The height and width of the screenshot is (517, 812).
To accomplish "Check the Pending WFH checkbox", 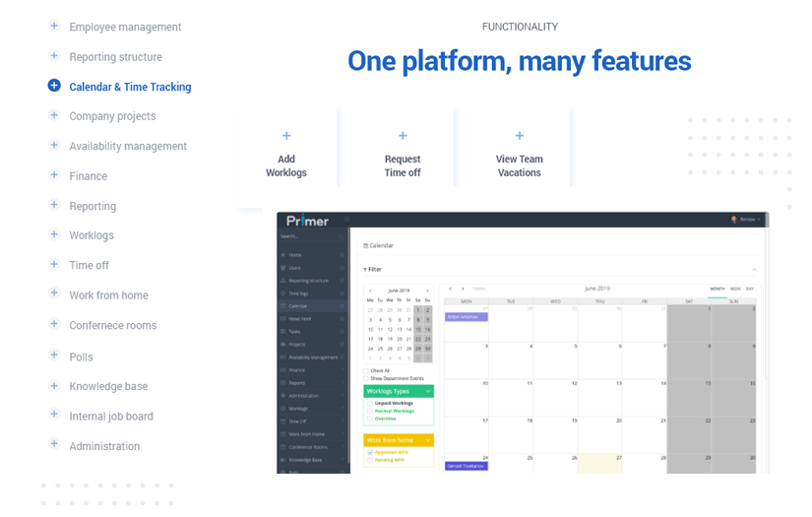I will pyautogui.click(x=370, y=460).
